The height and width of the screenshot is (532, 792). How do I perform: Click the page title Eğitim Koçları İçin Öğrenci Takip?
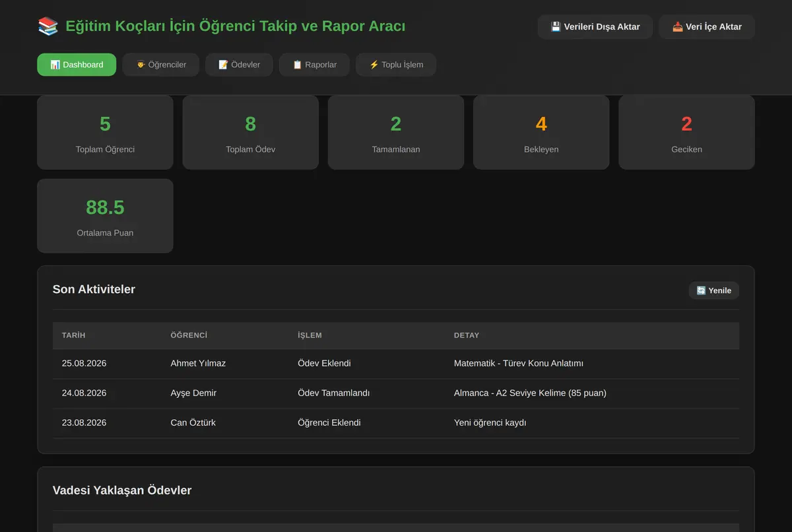[x=236, y=26]
